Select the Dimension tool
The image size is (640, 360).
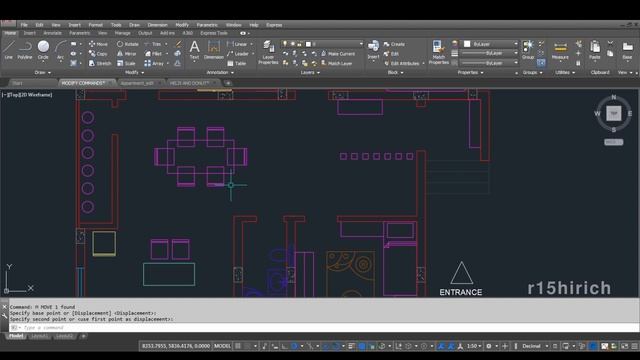pyautogui.click(x=214, y=50)
